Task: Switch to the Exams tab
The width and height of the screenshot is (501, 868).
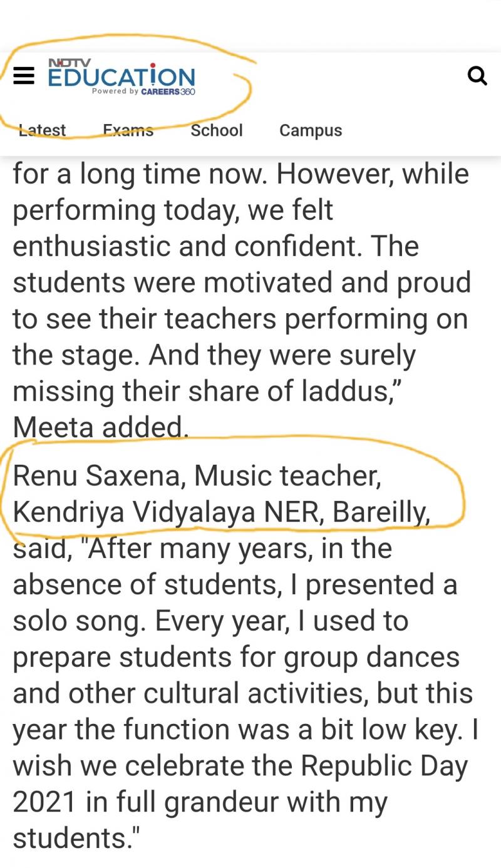Action: pyautogui.click(x=128, y=130)
